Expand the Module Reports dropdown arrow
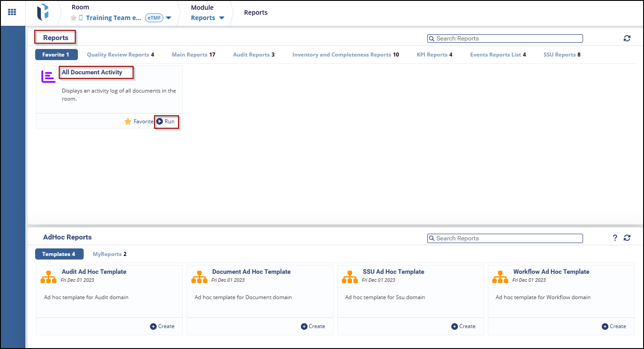This screenshot has height=349, width=644. click(x=222, y=18)
